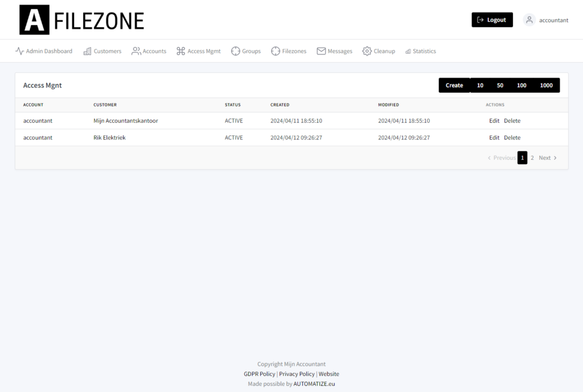Viewport: 583px width, 392px height.
Task: Navigate to Access Mgmt
Action: (199, 51)
